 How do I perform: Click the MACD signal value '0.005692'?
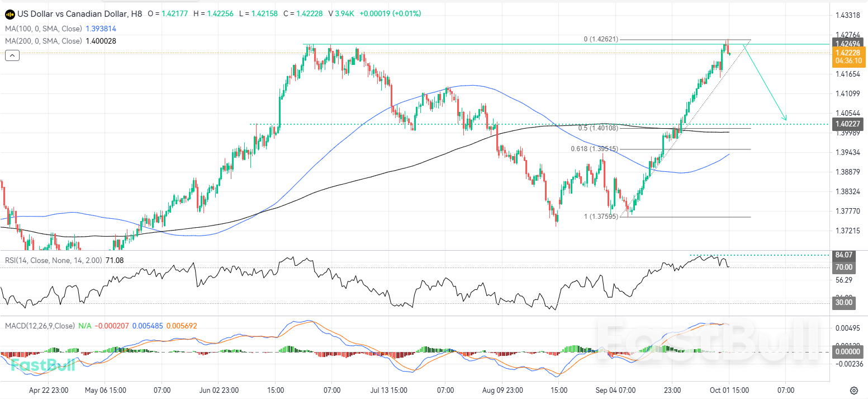point(181,325)
